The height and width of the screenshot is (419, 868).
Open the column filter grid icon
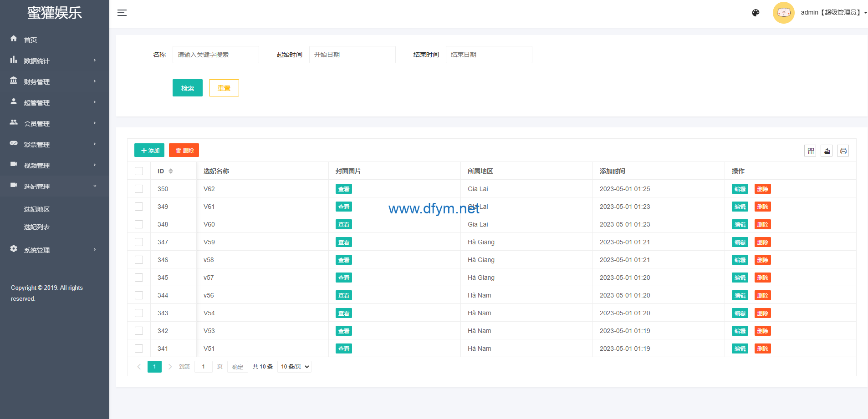click(x=811, y=151)
